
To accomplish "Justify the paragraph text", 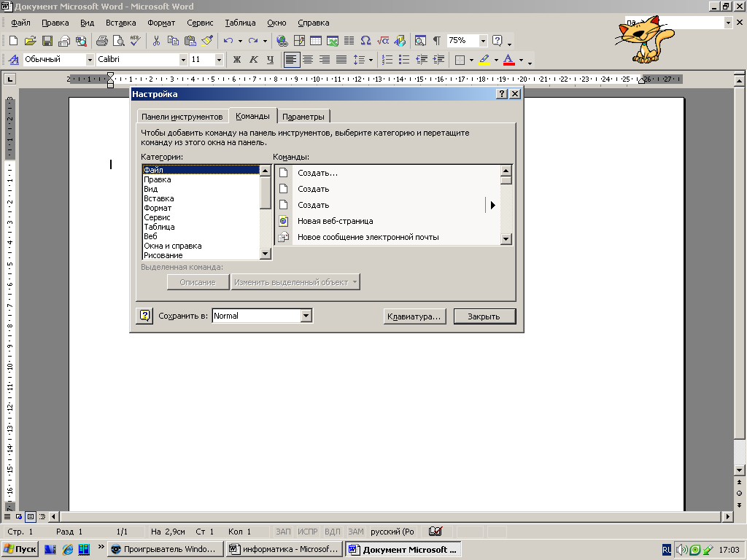I will tap(341, 60).
